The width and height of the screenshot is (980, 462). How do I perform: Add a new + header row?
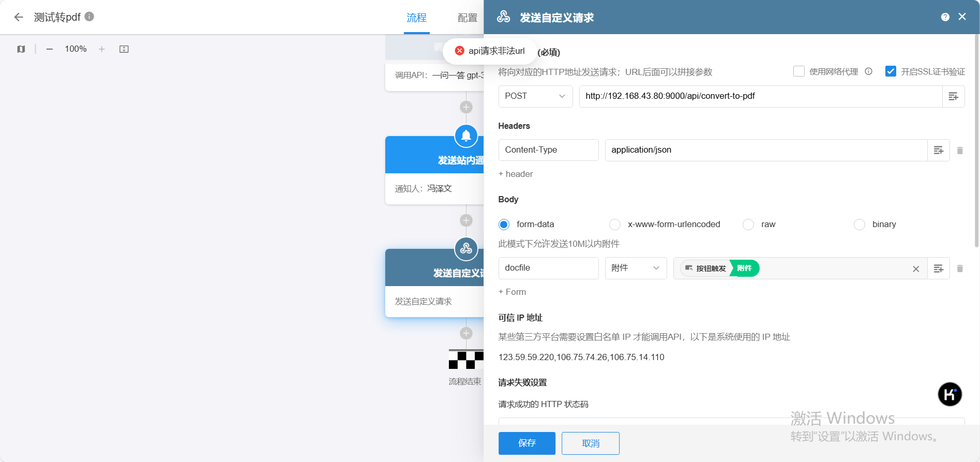pyautogui.click(x=515, y=174)
